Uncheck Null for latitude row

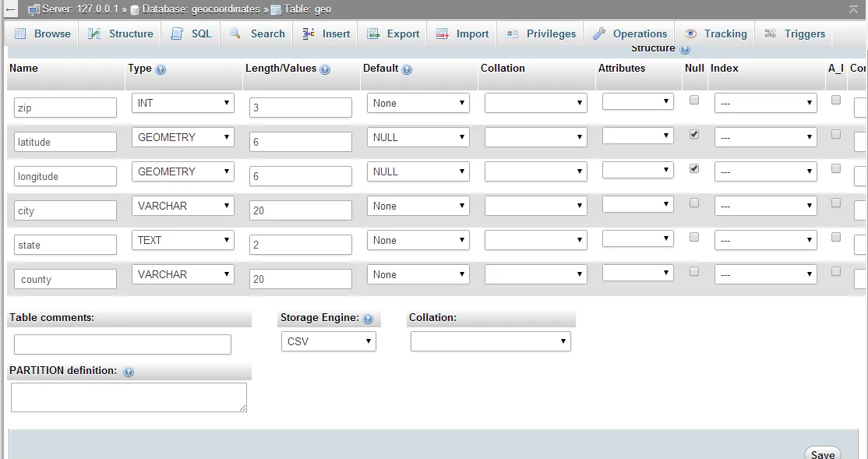click(x=693, y=135)
